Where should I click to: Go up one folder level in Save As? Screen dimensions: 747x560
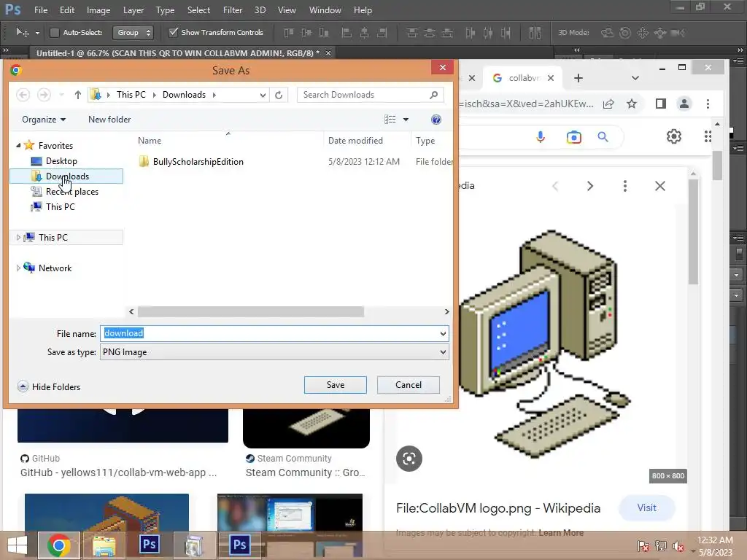77,95
